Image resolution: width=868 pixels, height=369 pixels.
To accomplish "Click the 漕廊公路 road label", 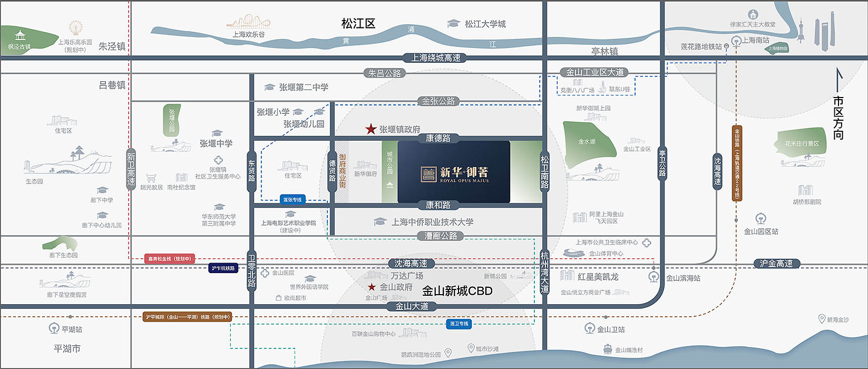I will coord(441,236).
